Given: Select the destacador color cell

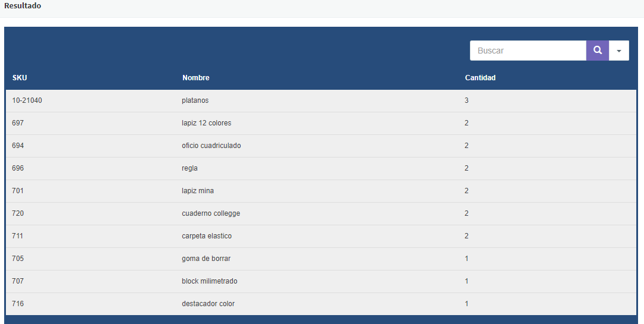Looking at the screenshot, I should (209, 304).
